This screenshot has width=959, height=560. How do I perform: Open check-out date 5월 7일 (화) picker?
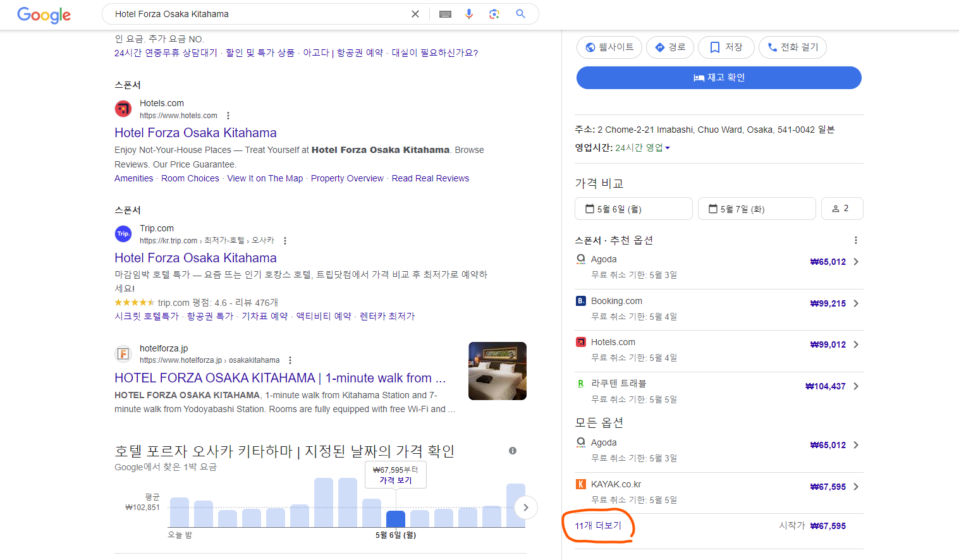click(757, 209)
